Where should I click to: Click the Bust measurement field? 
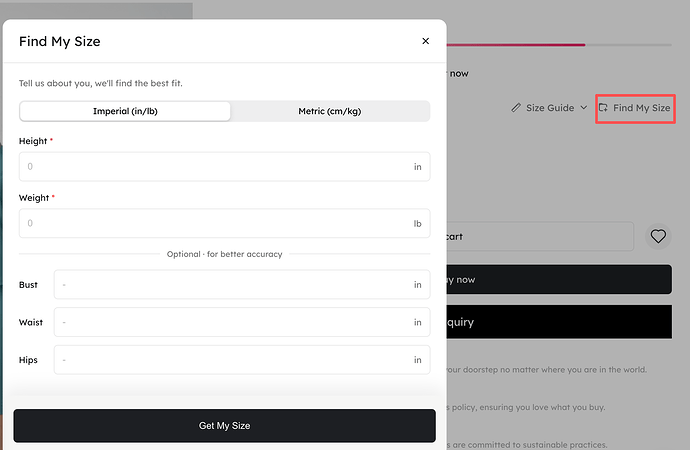tap(242, 285)
